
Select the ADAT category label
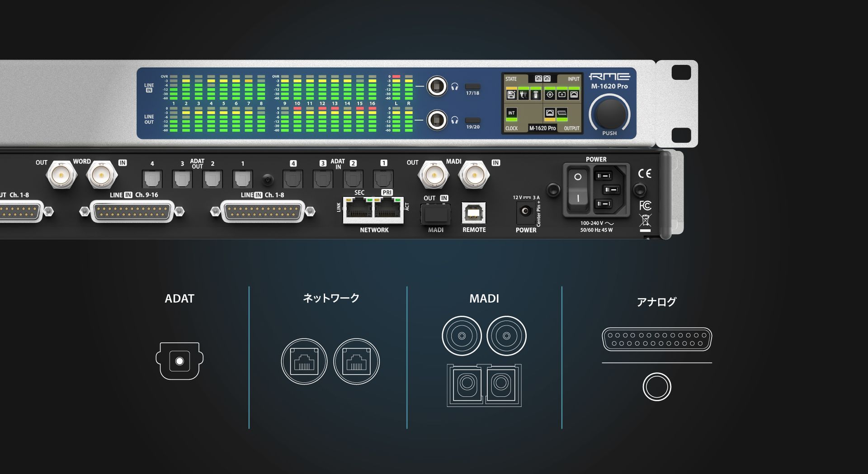point(179,299)
